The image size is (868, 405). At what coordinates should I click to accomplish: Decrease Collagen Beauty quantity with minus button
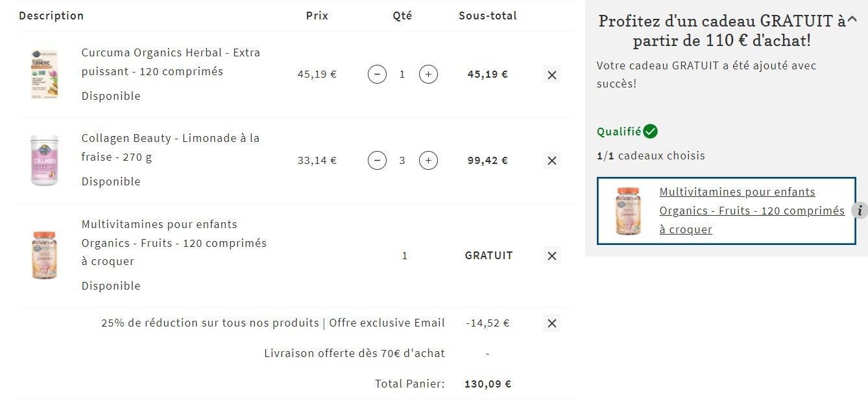pos(377,160)
